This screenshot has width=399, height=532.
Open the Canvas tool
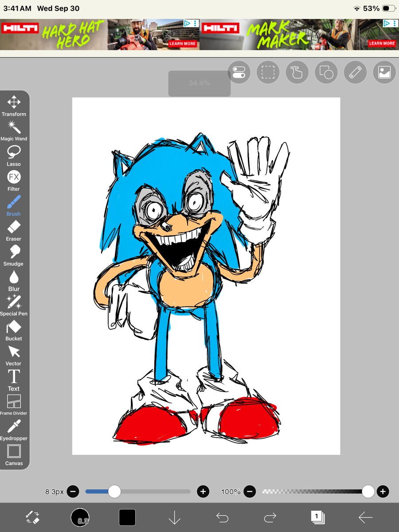click(x=14, y=455)
